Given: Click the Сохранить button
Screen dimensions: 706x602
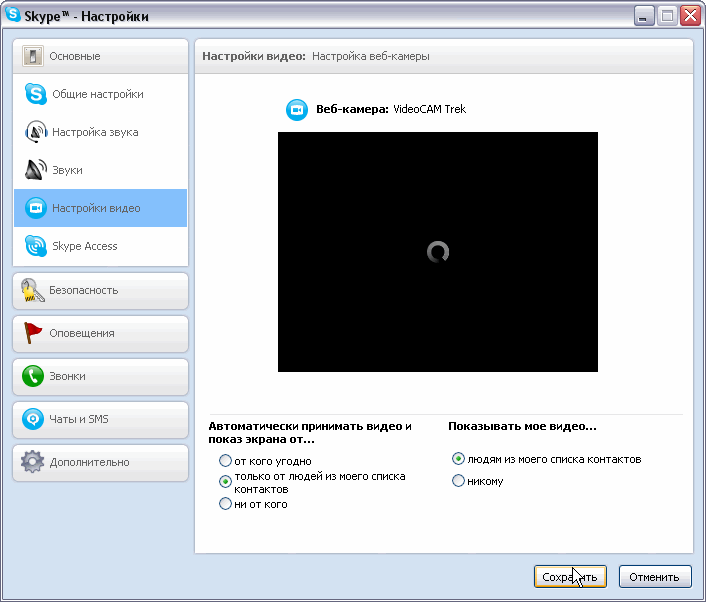Looking at the screenshot, I should click(570, 577).
